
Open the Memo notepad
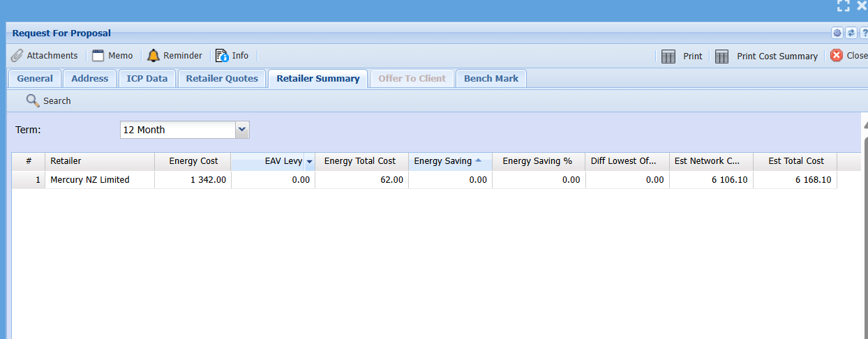[112, 56]
